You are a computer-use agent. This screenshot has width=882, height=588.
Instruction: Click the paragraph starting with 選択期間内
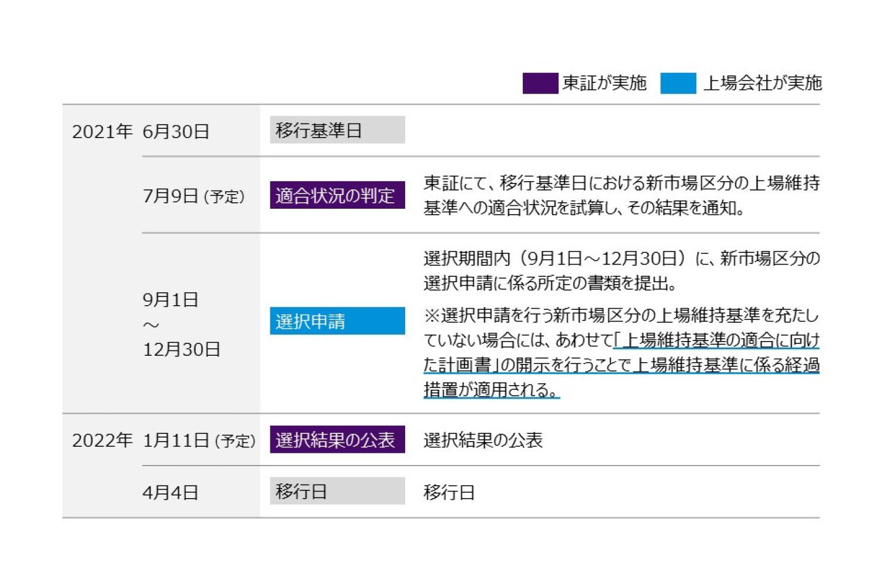click(621, 270)
